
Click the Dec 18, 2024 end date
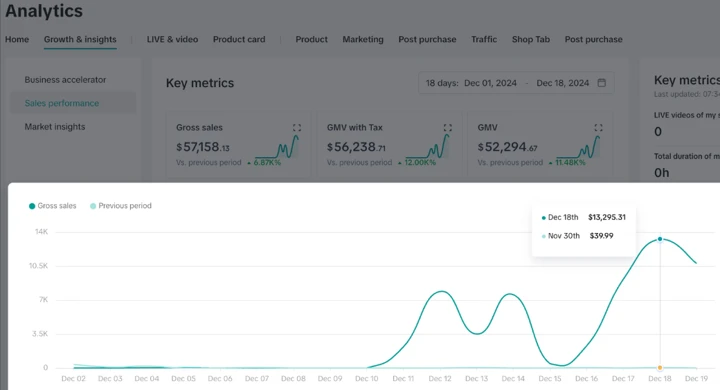(x=562, y=83)
